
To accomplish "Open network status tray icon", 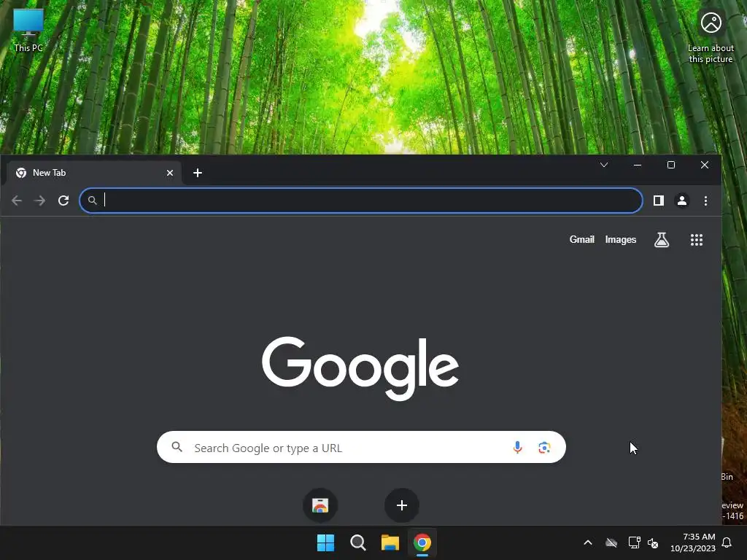I will pyautogui.click(x=634, y=542).
